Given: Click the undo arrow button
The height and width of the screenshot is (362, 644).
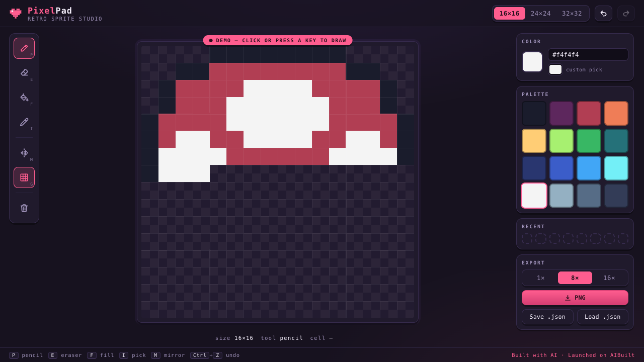Looking at the screenshot, I should pos(604,14).
